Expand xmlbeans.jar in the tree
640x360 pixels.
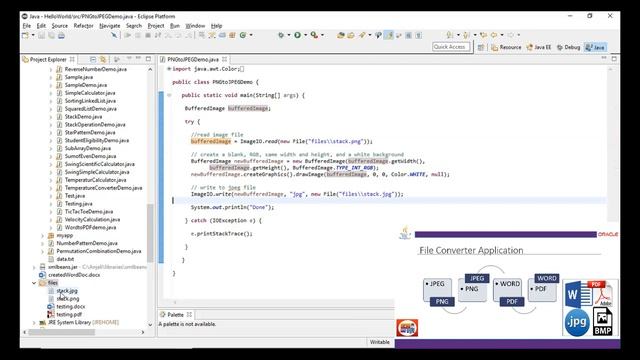click(x=34, y=267)
